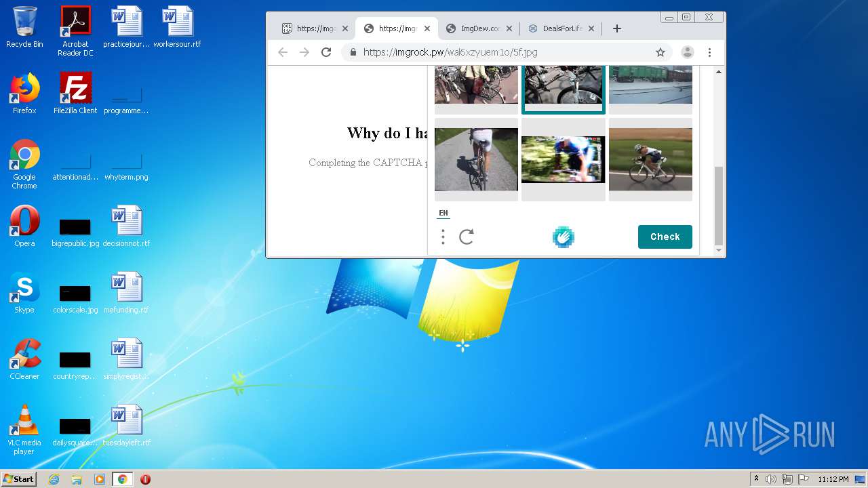Click the address bar URL
This screenshot has height=488, width=868.
[450, 52]
